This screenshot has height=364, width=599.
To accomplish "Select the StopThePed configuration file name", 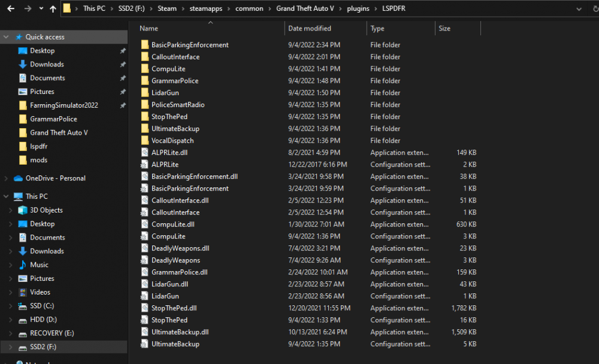I will (x=170, y=320).
